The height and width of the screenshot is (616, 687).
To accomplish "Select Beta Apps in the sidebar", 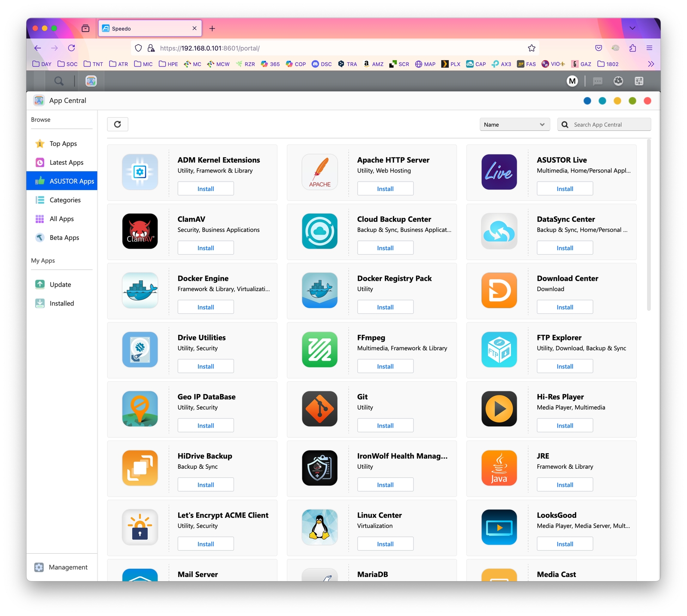I will click(62, 238).
